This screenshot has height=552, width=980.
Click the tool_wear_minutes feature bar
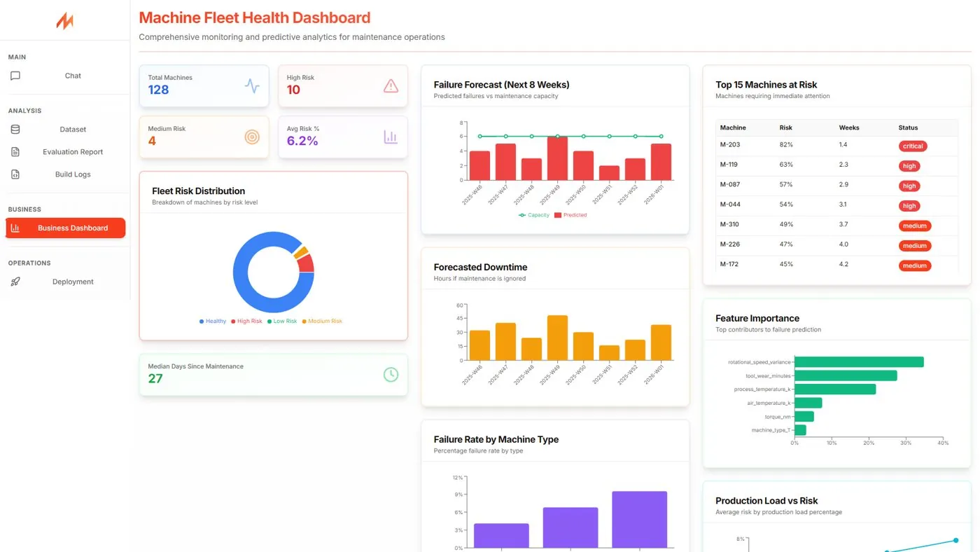point(846,375)
